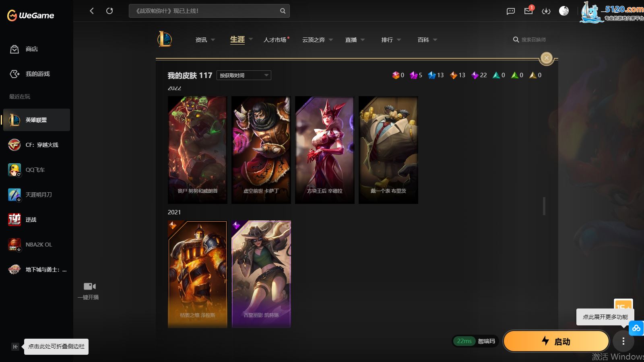Click the 22ms 恕瑞玛 server indicator
Screen dimensions: 644x362
point(476,341)
